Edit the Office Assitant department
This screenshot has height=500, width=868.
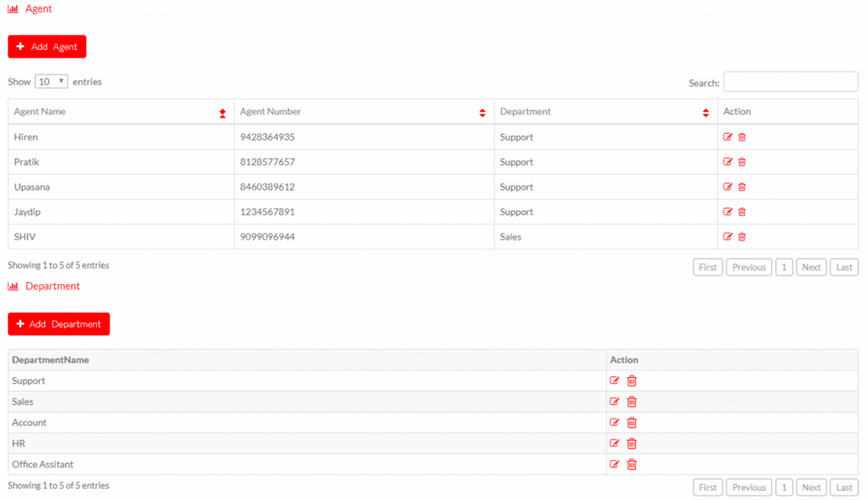point(615,464)
